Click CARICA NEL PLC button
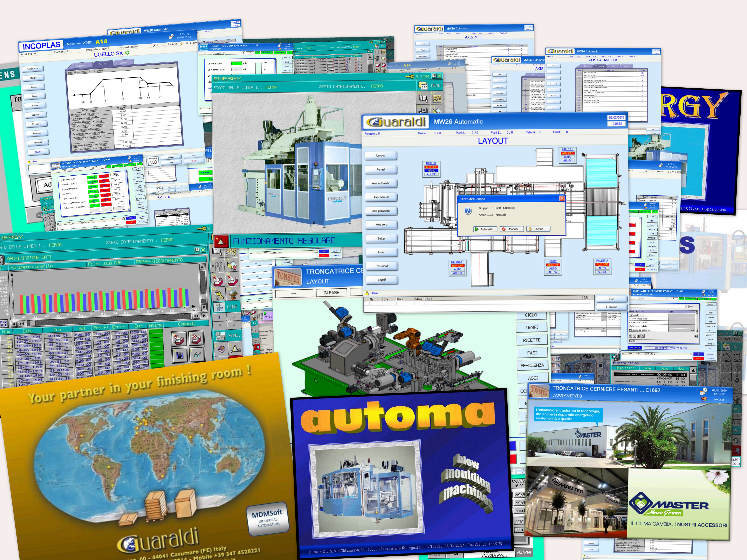 (x=634, y=348)
